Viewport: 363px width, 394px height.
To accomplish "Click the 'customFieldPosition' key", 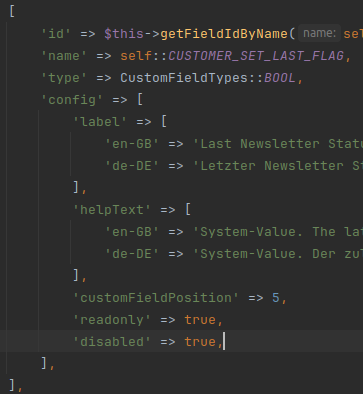I will (156, 298).
